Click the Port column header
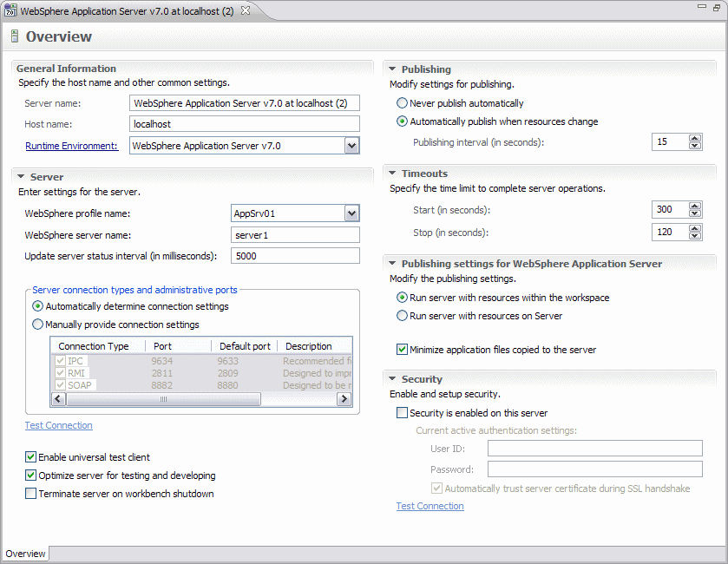Viewport: 728px width, 564px height. (x=178, y=346)
